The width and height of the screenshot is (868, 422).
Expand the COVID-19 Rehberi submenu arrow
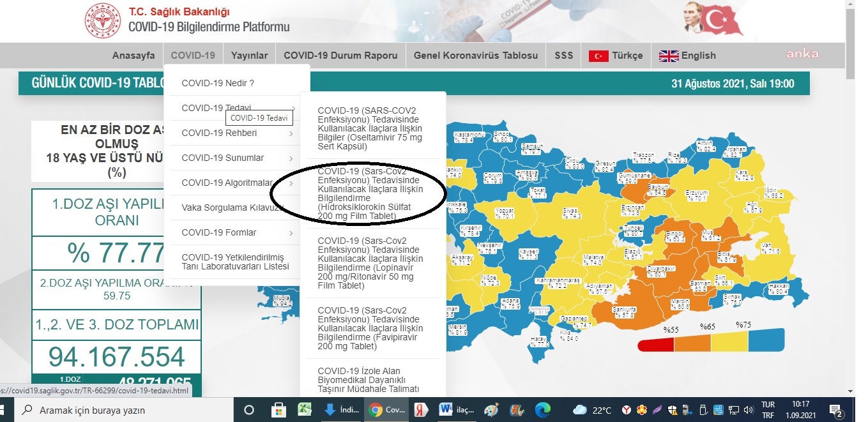pyautogui.click(x=291, y=133)
